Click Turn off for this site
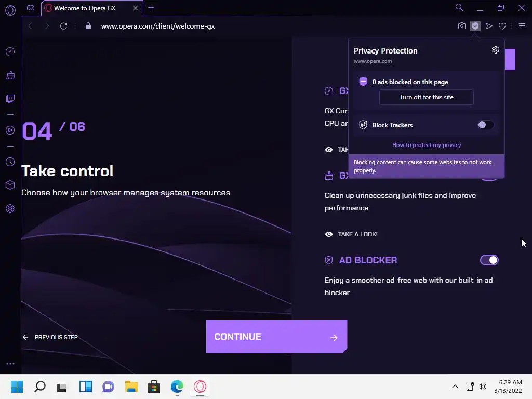This screenshot has height=399, width=532. coord(426,97)
